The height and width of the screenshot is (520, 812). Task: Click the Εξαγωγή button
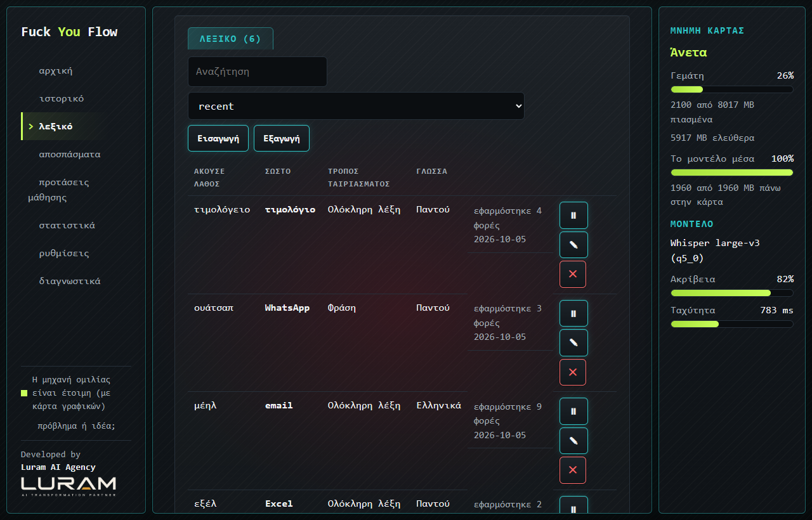(282, 138)
